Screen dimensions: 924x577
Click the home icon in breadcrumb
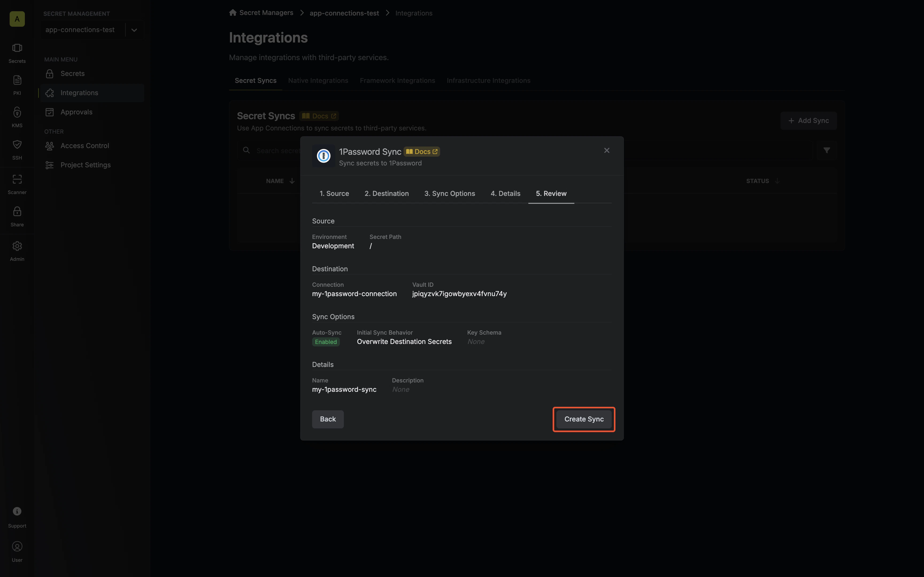pos(233,13)
